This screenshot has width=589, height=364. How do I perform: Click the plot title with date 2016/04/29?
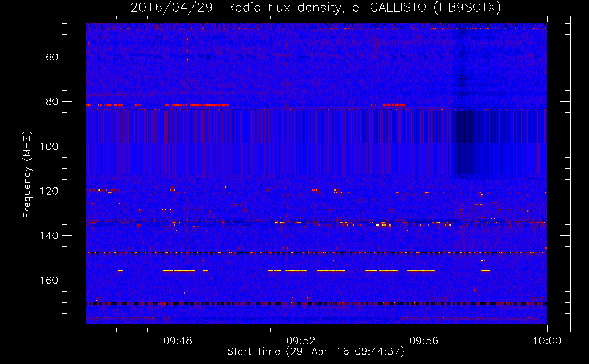[x=316, y=7]
